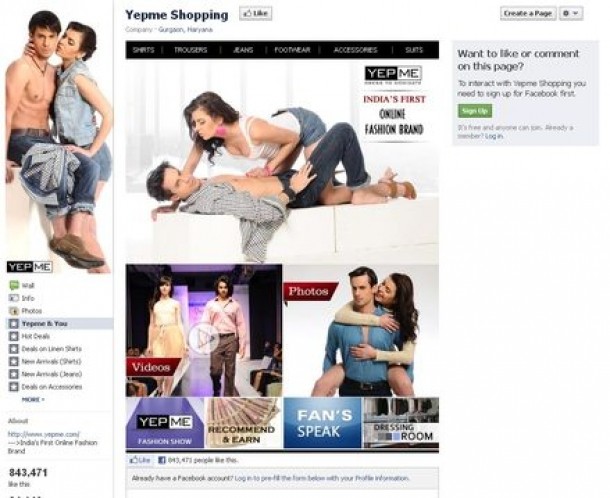This screenshot has width=610, height=498.
Task: Click the YEPME logo under profile picture
Action: tap(29, 267)
